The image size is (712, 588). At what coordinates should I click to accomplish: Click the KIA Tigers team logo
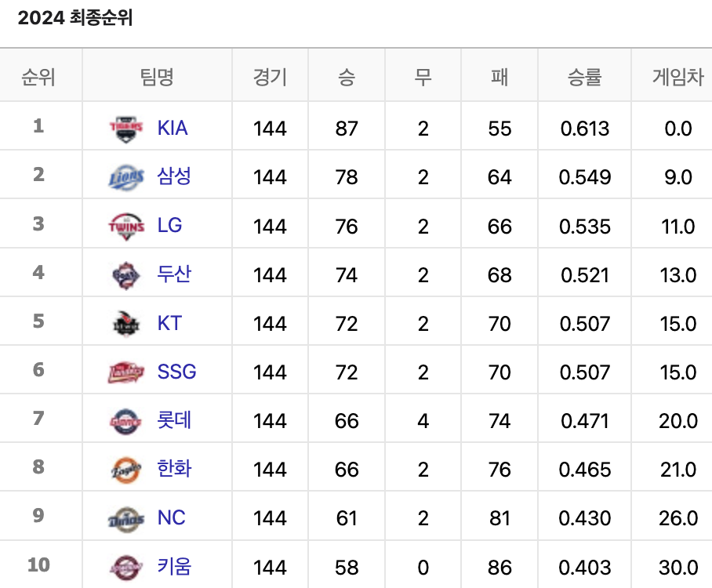[x=126, y=129]
